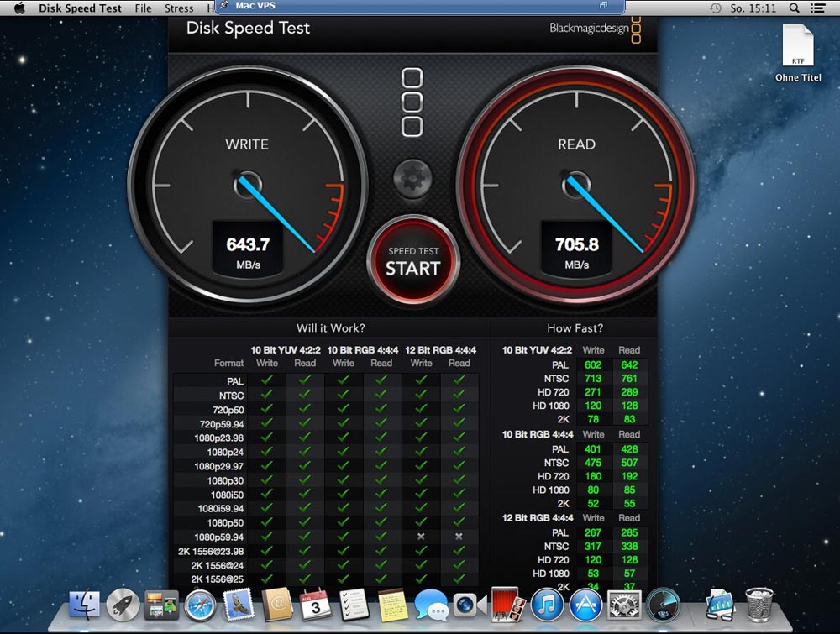Open System Preferences from the Dock

[623, 605]
